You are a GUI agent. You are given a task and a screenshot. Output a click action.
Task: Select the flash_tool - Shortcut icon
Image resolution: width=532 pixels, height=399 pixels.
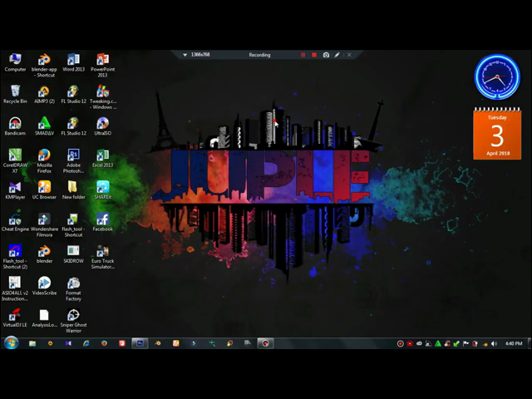[x=73, y=225]
